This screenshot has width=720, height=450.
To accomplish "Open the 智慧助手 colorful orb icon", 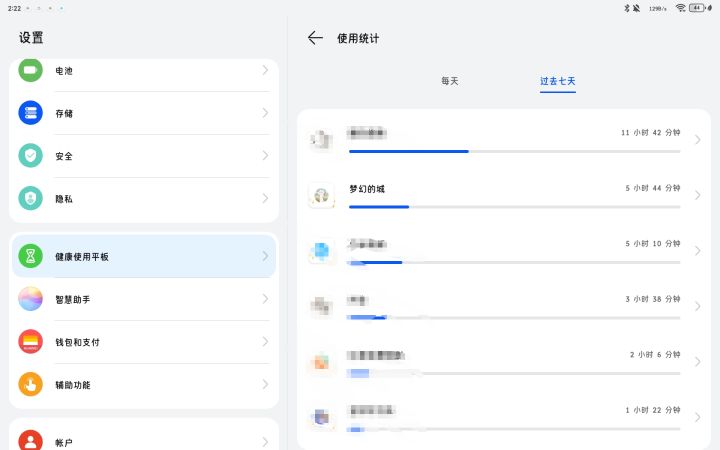I will click(31, 299).
